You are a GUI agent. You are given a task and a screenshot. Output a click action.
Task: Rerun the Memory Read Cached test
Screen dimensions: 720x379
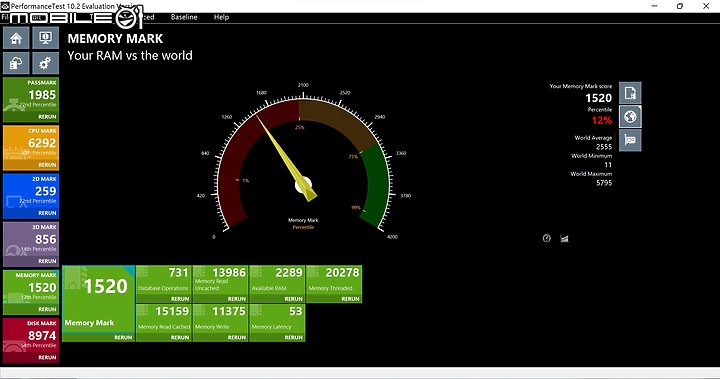coord(180,338)
